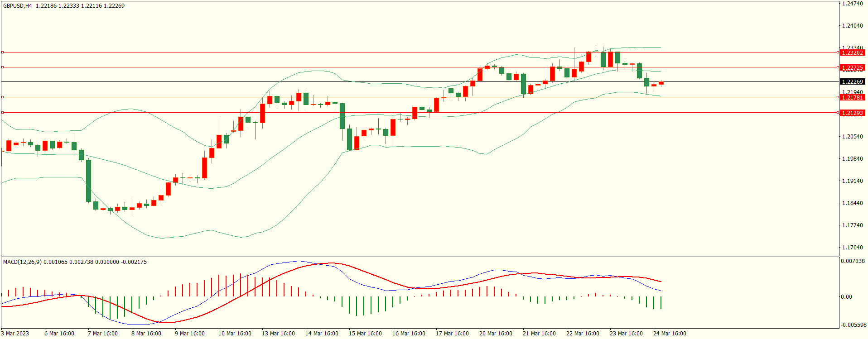Click the 20 Mar 16:00 time label
Viewport: 868px width, 339px height.
click(496, 334)
